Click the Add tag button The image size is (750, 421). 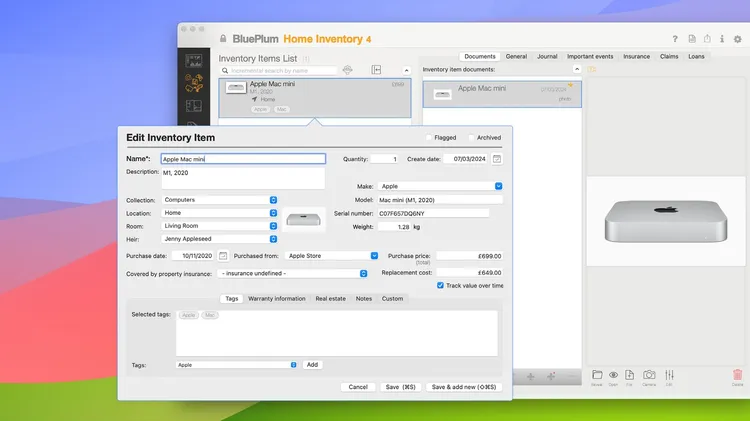[312, 365]
